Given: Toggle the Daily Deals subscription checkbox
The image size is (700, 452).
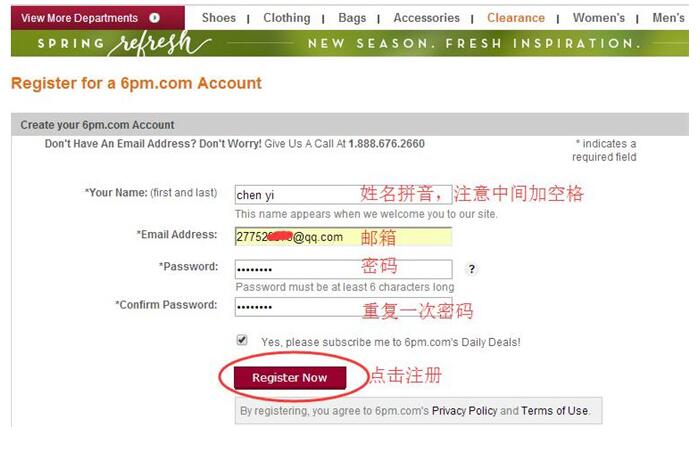Looking at the screenshot, I should click(x=242, y=340).
